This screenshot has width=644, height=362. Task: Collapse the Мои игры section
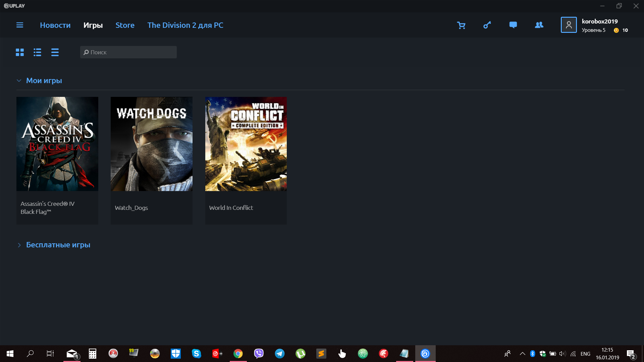19,81
